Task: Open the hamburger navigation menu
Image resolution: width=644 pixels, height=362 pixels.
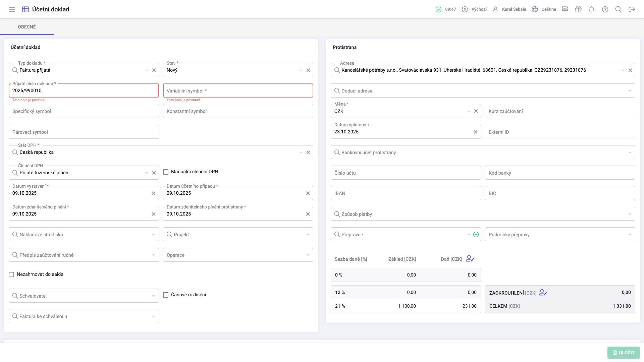Action: pos(12,9)
